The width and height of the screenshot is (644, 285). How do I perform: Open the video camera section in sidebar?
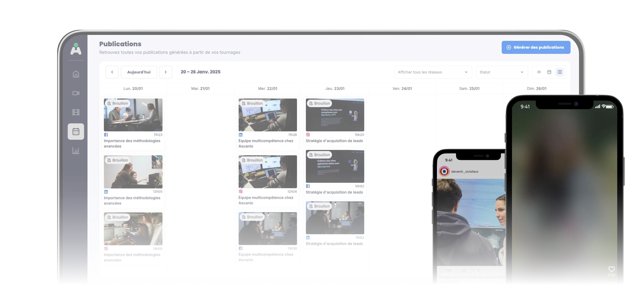(76, 93)
